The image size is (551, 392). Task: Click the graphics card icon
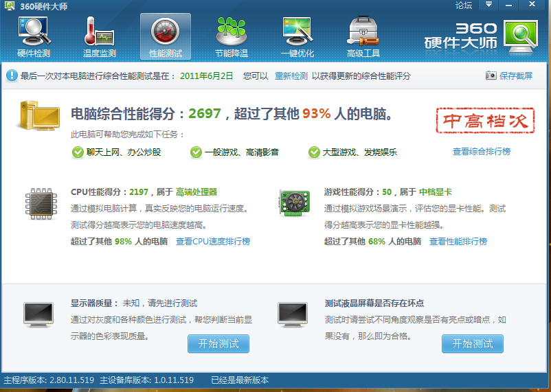click(295, 203)
